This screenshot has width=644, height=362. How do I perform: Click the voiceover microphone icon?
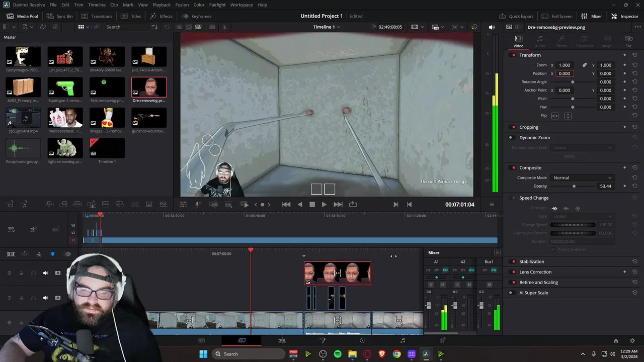[198, 204]
